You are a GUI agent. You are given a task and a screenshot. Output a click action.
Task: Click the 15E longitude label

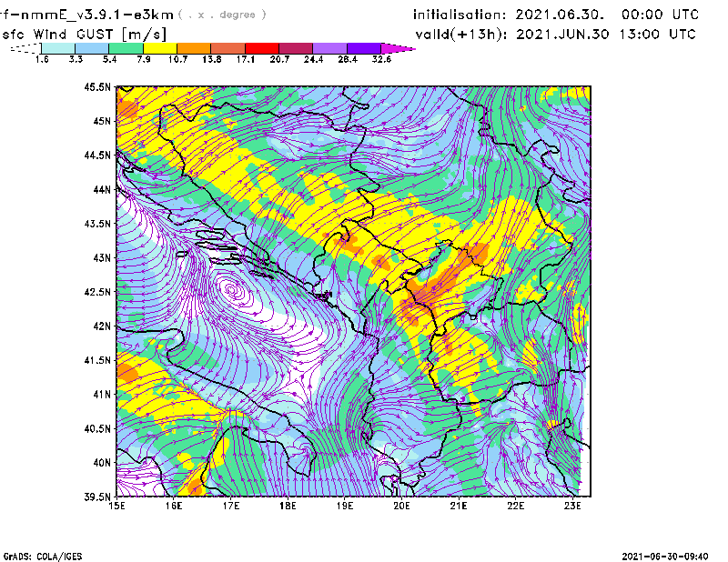click(x=116, y=506)
